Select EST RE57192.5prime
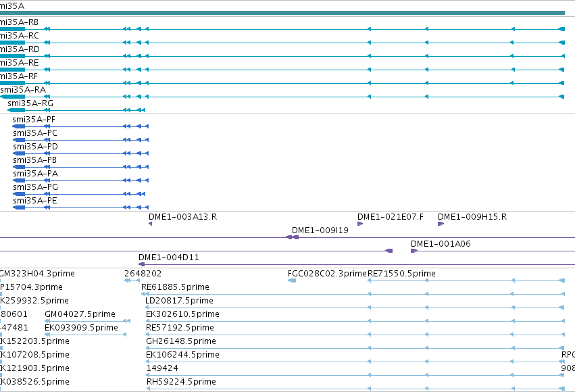 [x=180, y=328]
